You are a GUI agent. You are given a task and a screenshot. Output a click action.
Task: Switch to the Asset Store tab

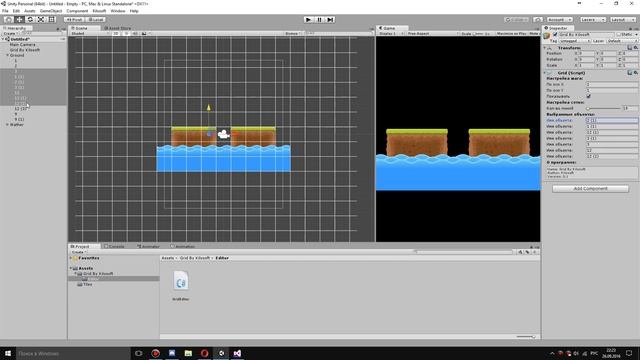[118, 28]
